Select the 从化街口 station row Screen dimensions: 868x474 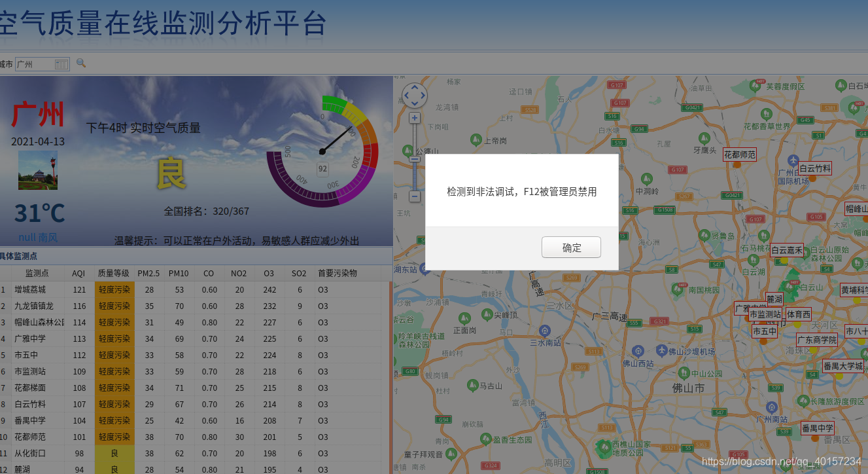194,453
